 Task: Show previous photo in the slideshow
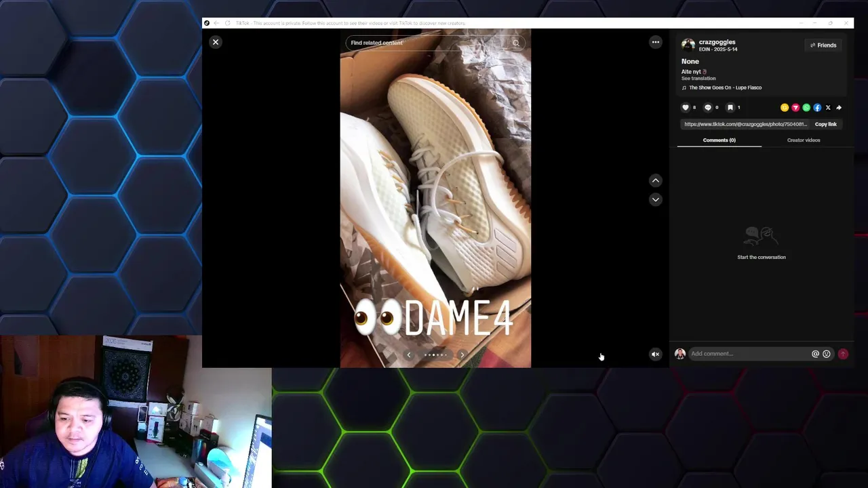coord(409,354)
